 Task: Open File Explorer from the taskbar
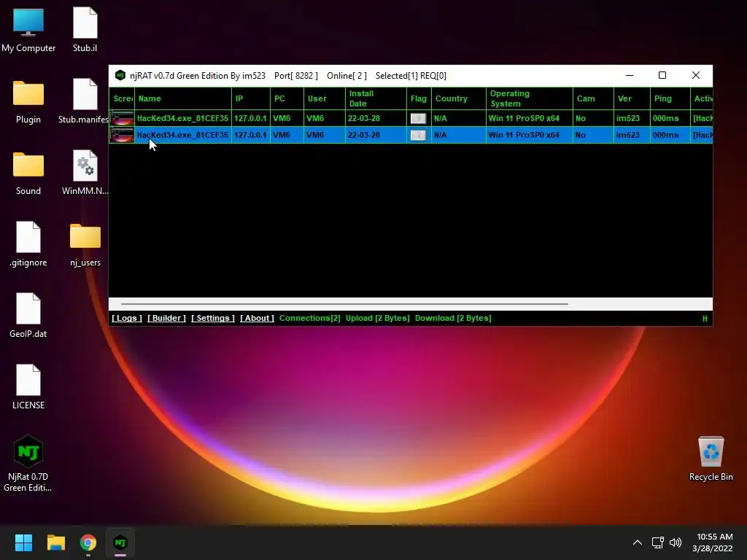pyautogui.click(x=55, y=542)
